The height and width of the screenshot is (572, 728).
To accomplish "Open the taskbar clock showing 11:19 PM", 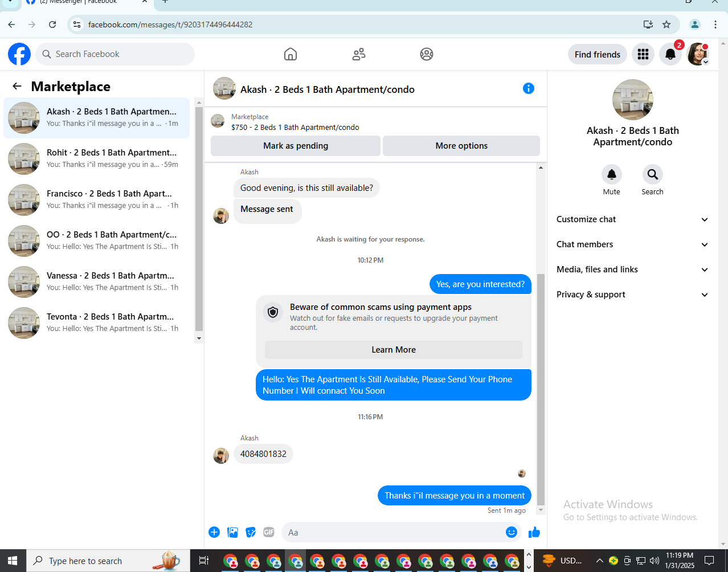I will click(x=680, y=561).
